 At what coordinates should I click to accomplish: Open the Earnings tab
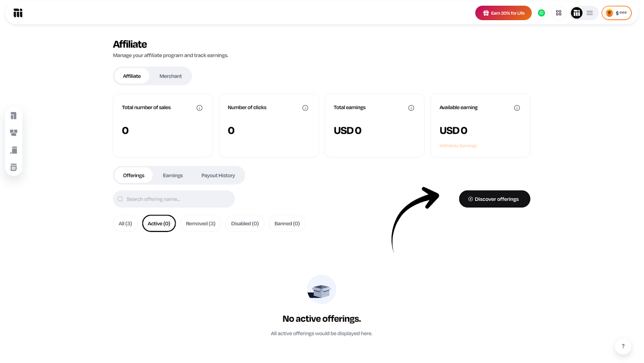173,175
